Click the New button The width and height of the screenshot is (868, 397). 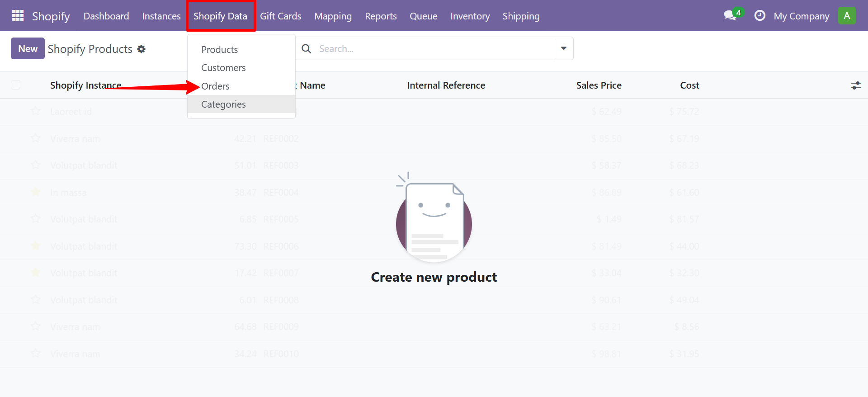(x=28, y=48)
